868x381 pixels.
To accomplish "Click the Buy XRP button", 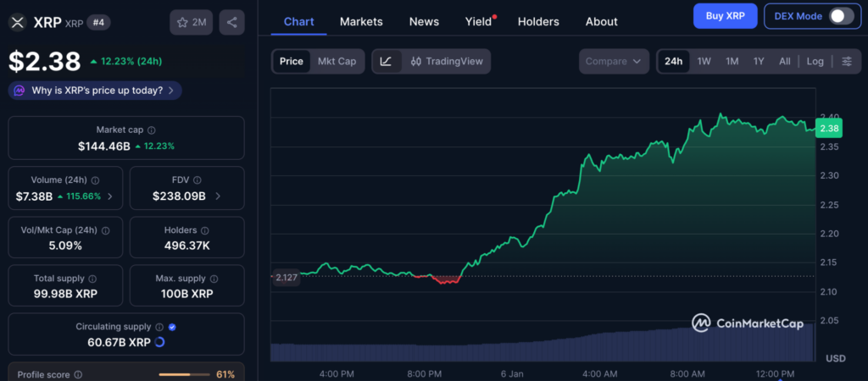I will (725, 16).
